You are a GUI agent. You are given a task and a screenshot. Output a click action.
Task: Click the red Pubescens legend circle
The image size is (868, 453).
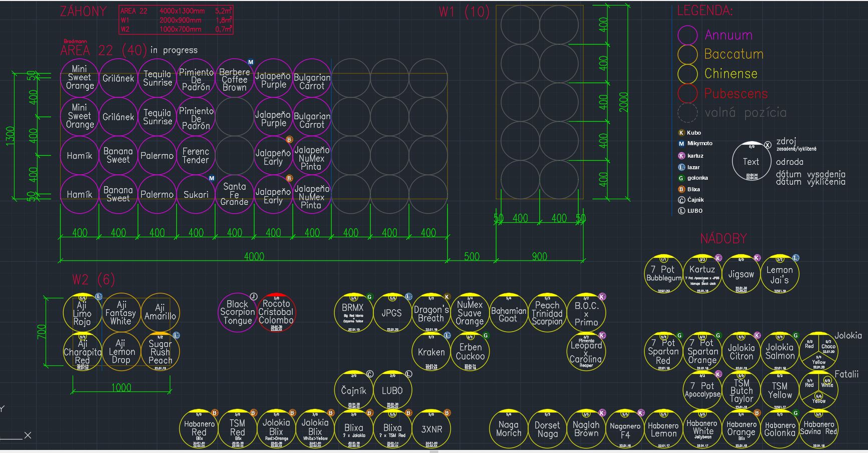point(687,93)
